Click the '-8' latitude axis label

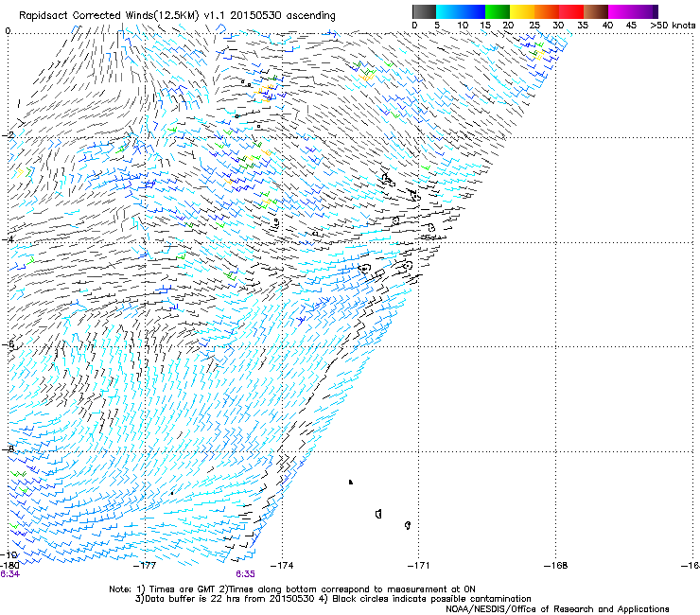point(8,448)
